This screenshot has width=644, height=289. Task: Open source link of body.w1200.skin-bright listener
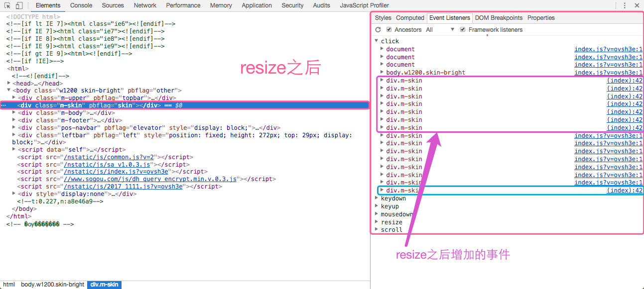coord(608,73)
